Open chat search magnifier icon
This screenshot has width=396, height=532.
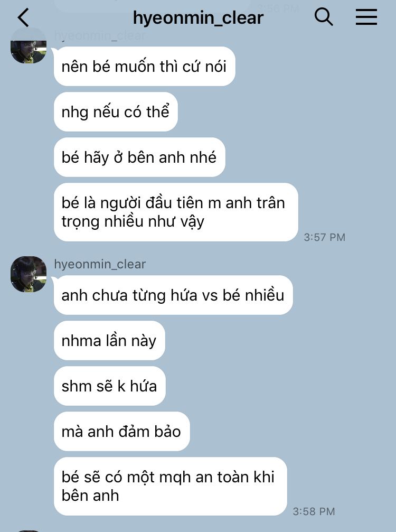tap(324, 16)
